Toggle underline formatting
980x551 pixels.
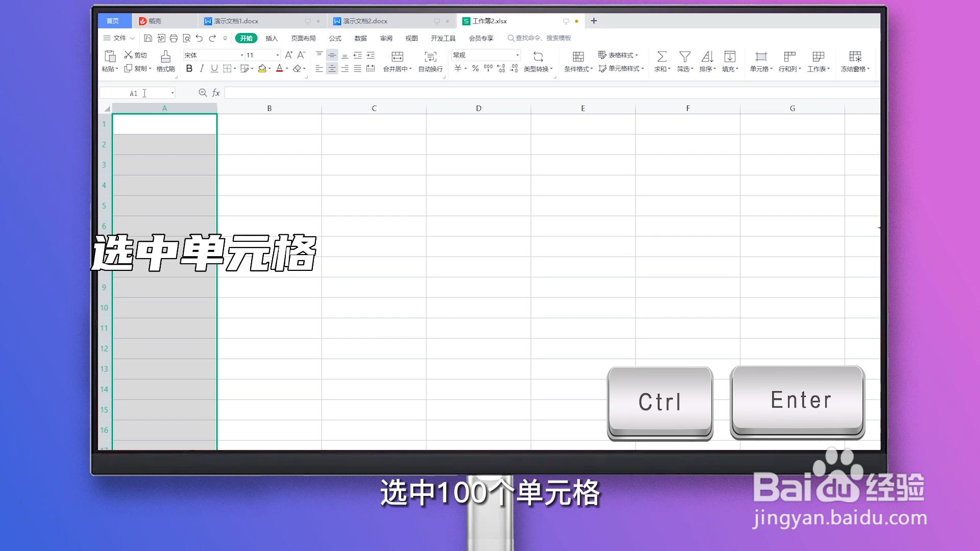[214, 68]
